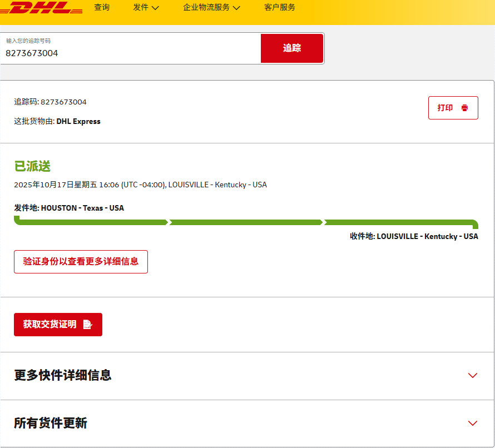The width and height of the screenshot is (495, 448).
Task: Open the 查询 menu item
Action: (102, 8)
